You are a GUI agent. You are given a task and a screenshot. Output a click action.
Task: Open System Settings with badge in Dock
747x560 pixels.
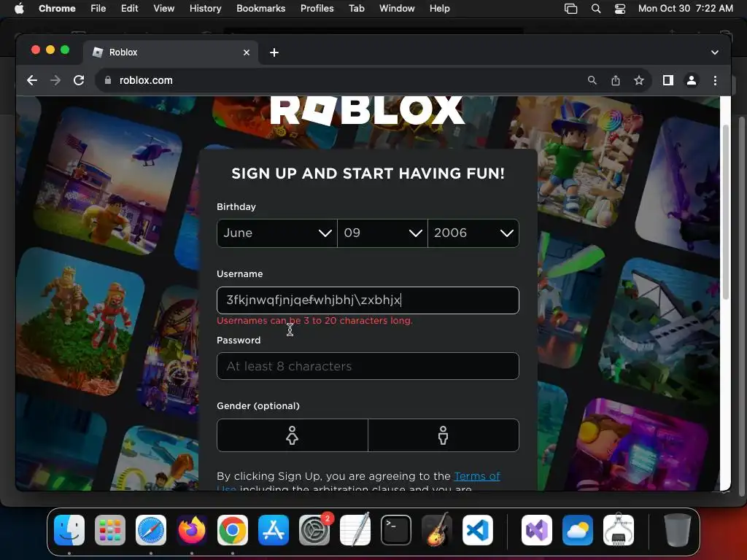click(314, 530)
